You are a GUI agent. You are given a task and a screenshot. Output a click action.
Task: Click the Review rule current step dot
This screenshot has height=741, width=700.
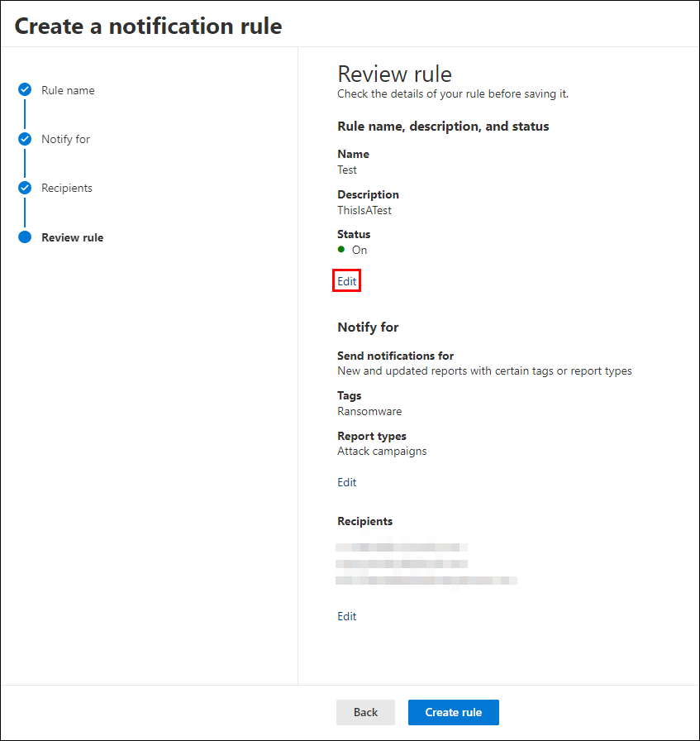[x=25, y=237]
